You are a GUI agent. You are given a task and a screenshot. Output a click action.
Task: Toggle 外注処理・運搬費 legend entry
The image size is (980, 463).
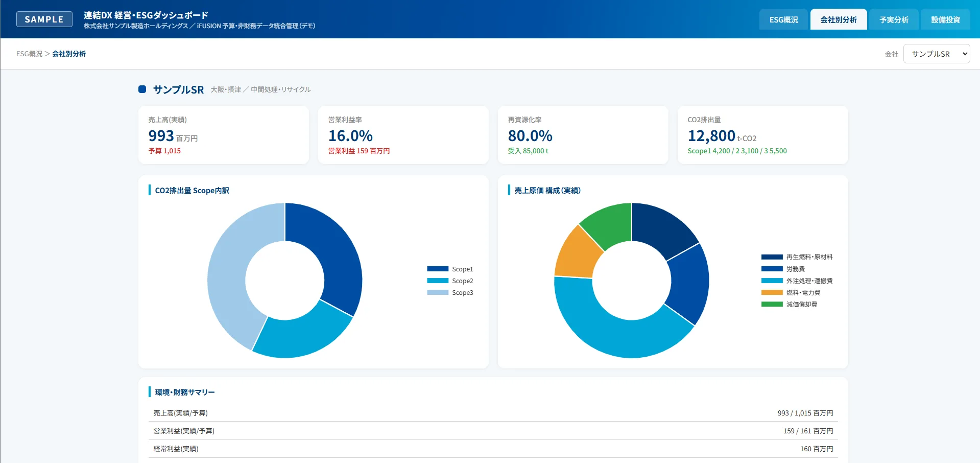tap(797, 281)
